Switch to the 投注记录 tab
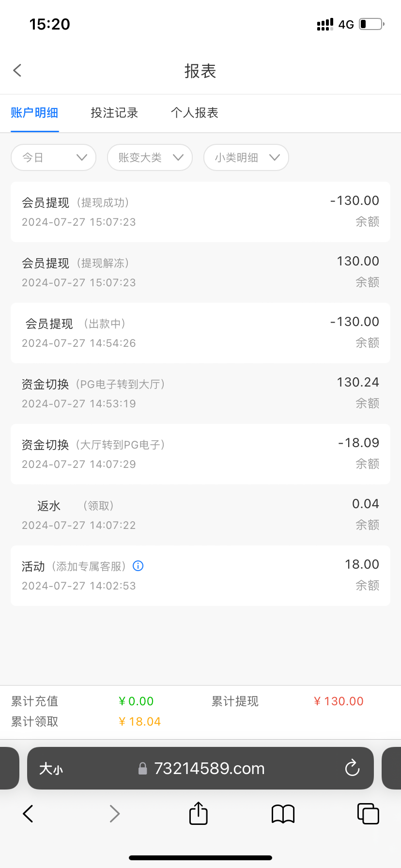This screenshot has width=401, height=868. (114, 113)
